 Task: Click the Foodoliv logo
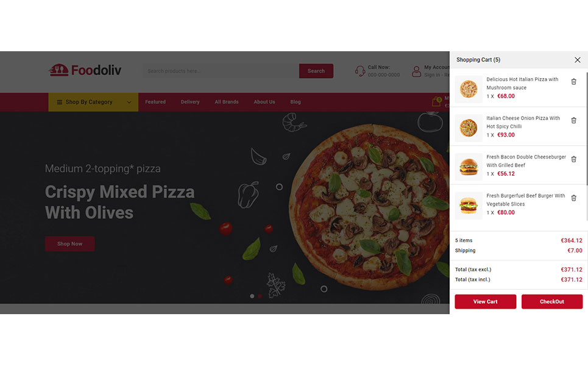click(x=85, y=70)
